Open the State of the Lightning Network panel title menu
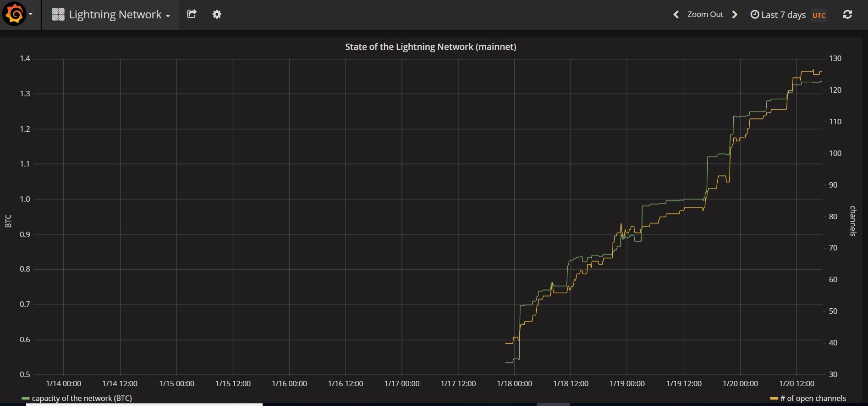The image size is (868, 406). 430,47
